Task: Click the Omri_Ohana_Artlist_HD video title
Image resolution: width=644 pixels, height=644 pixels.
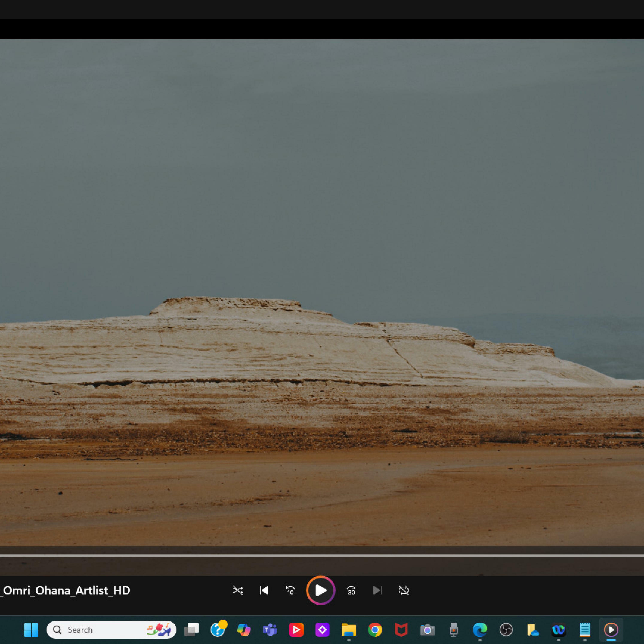Action: [65, 590]
